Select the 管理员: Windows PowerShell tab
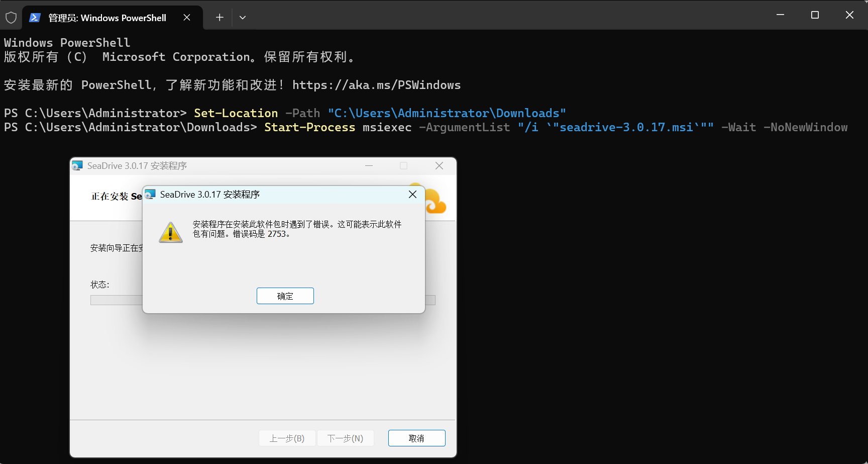The image size is (868, 464). [x=106, y=18]
